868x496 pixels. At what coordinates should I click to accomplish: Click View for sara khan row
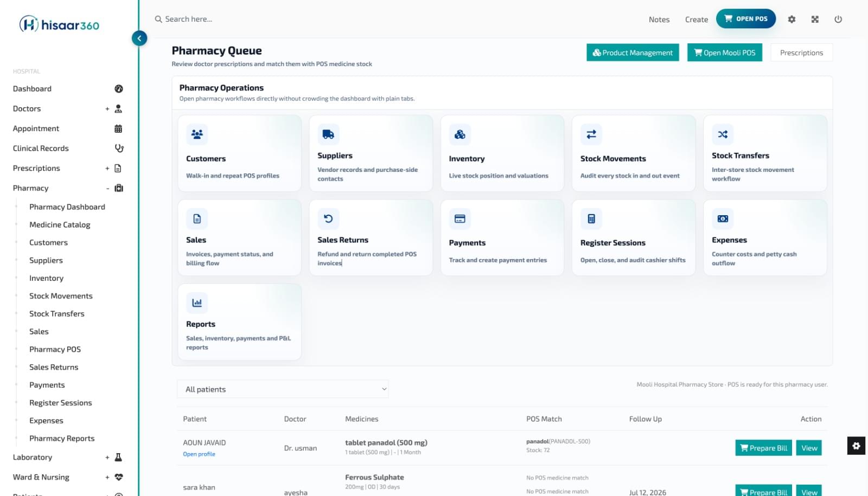click(809, 491)
